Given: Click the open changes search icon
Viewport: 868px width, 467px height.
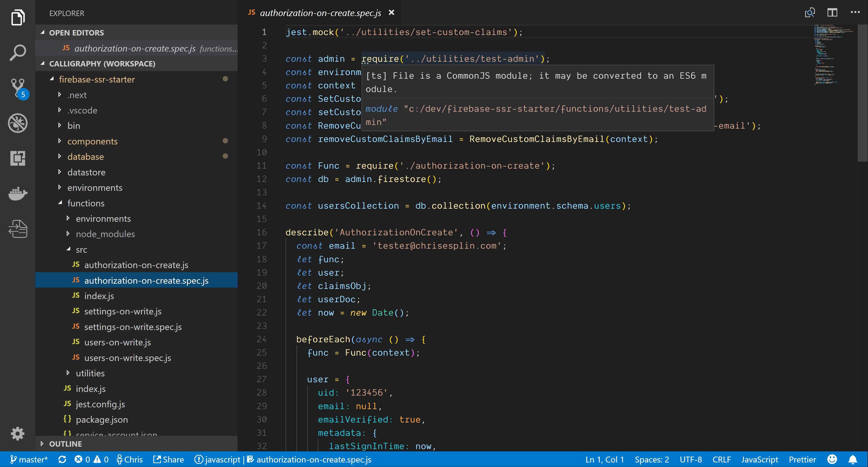Looking at the screenshot, I should pyautogui.click(x=810, y=13).
